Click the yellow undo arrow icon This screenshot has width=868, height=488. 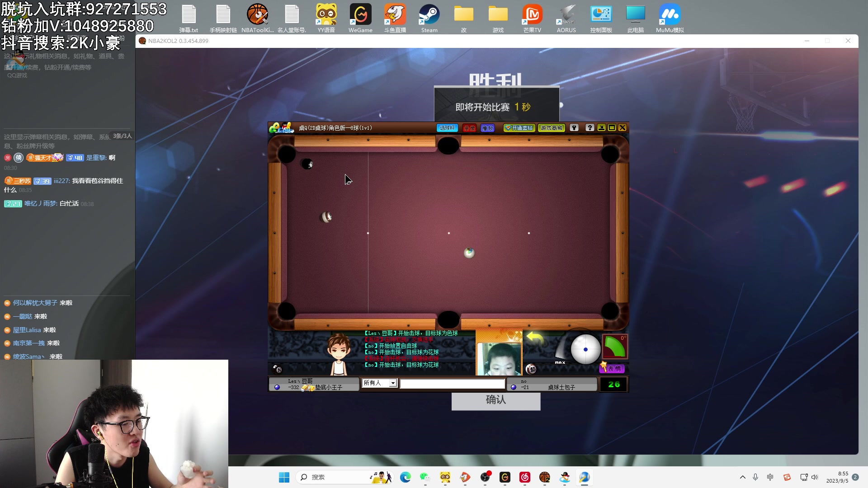click(535, 338)
